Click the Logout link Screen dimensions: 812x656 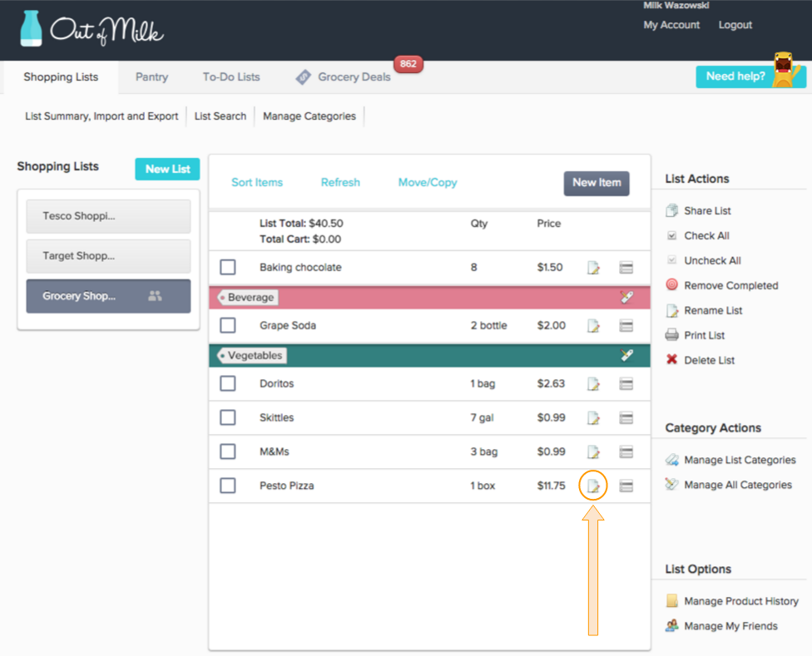pyautogui.click(x=735, y=25)
